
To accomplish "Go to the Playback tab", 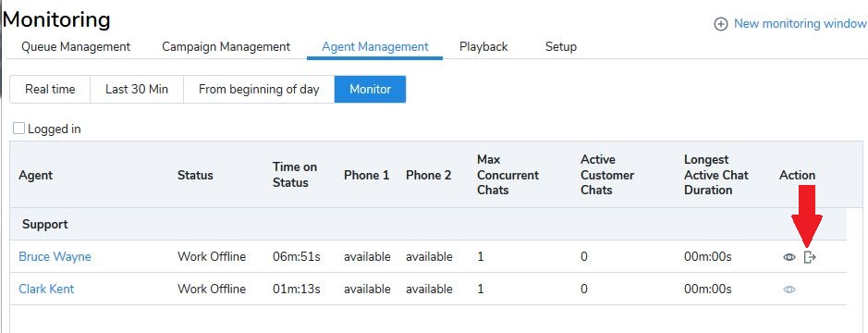I will (483, 46).
